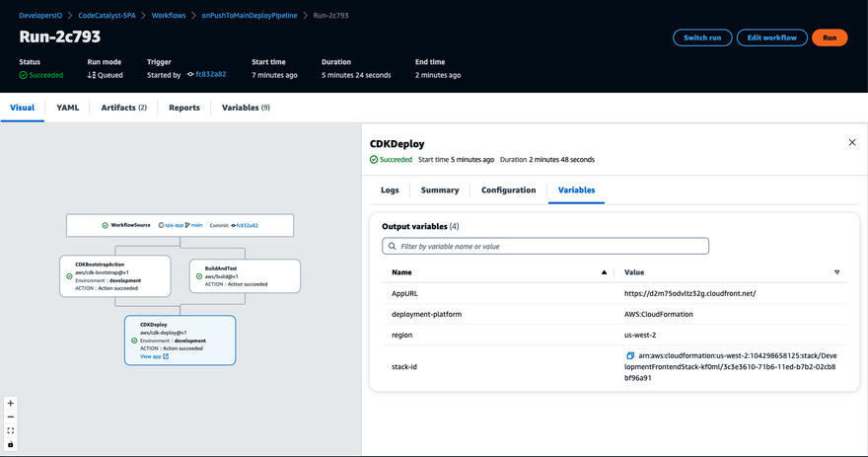
Task: Select the BuildAndTest action node
Action: pyautogui.click(x=245, y=276)
